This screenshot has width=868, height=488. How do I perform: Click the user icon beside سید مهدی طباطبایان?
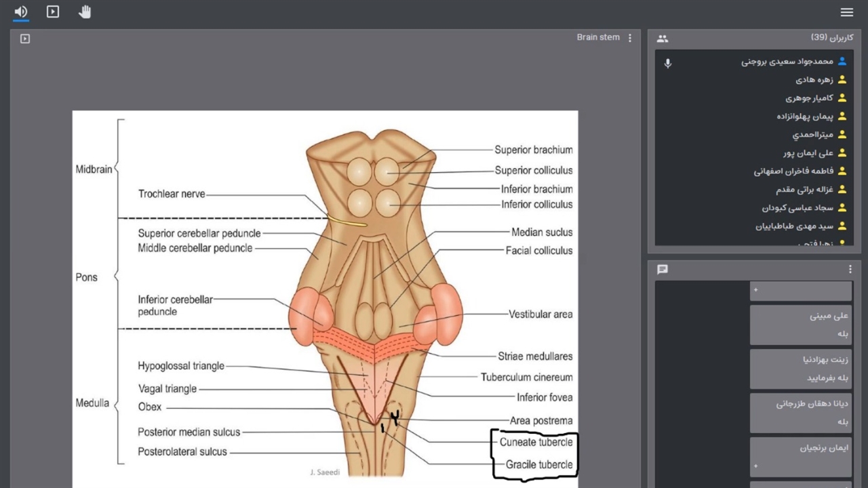click(x=842, y=226)
